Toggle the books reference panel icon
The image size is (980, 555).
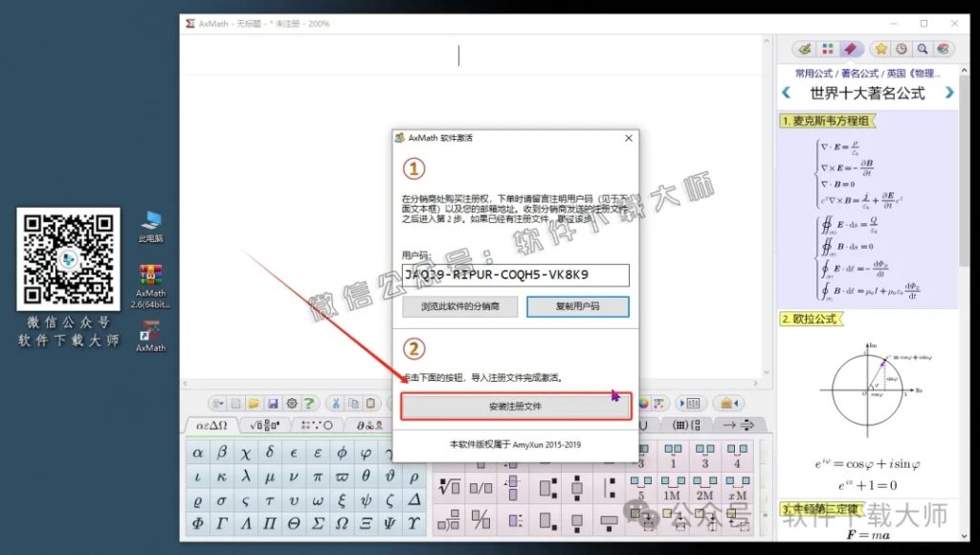[944, 48]
